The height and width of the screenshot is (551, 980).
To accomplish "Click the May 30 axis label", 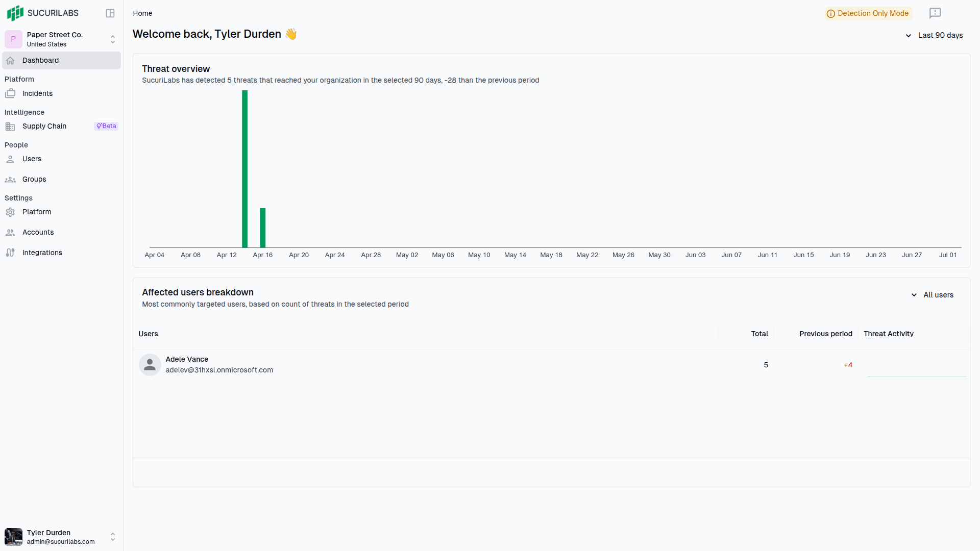I will click(x=659, y=255).
